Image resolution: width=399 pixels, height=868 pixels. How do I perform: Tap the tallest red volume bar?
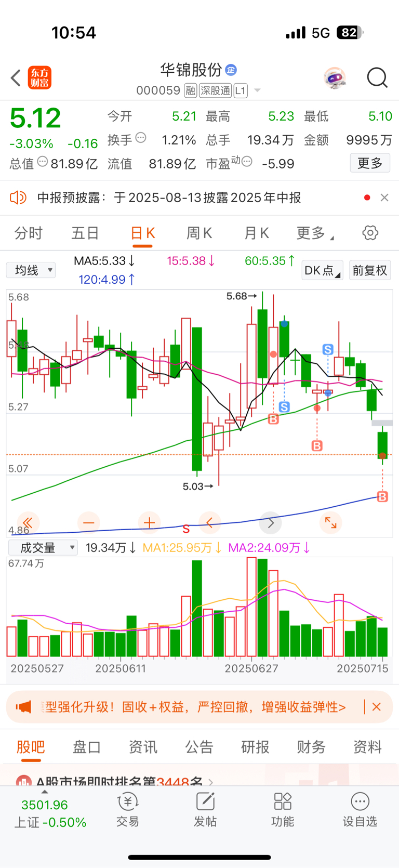click(251, 607)
